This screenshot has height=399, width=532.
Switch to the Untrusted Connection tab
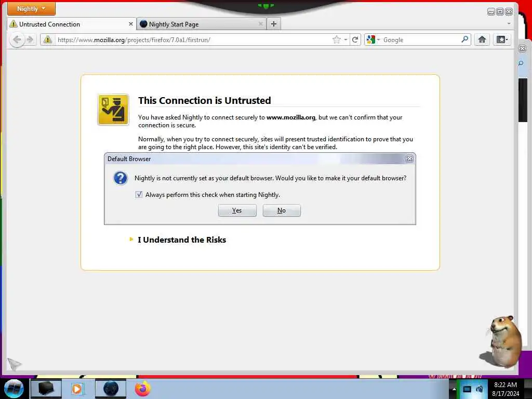[x=72, y=24]
